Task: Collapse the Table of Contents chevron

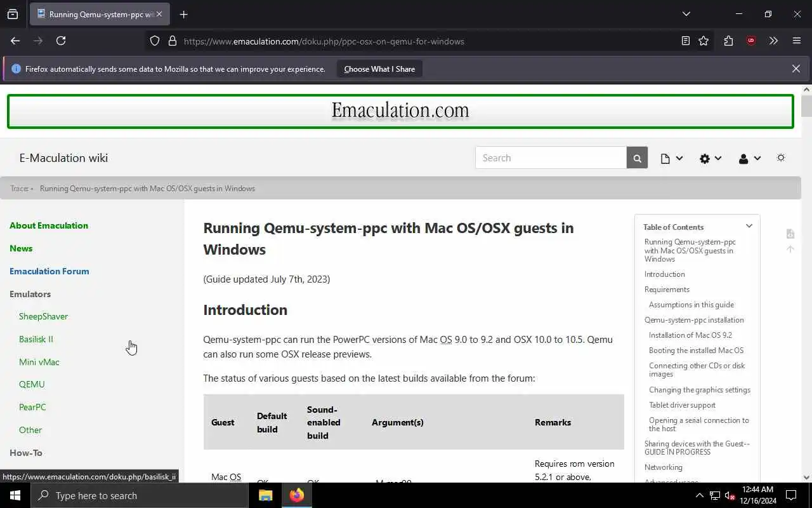Action: click(749, 226)
